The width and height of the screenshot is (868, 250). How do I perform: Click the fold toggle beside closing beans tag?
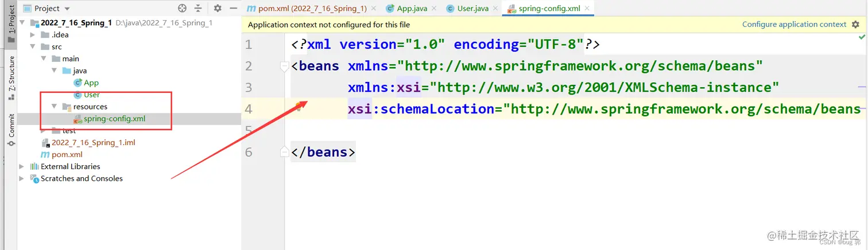coord(284,152)
